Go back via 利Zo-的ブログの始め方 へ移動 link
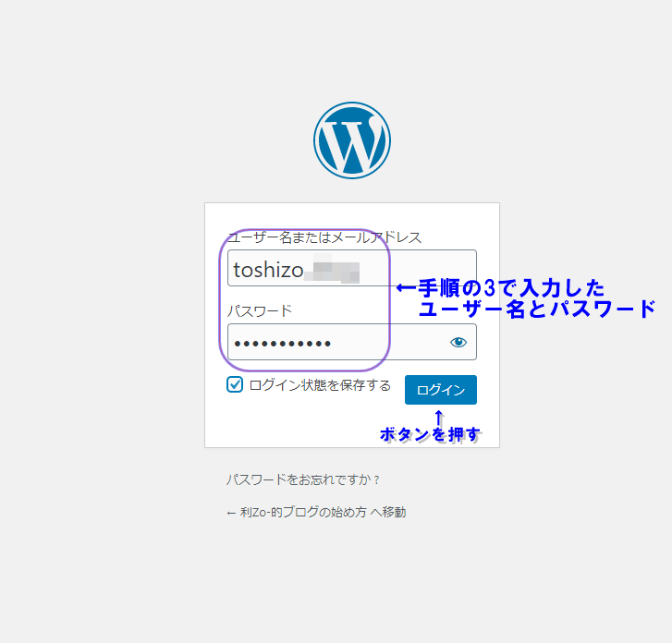Image resolution: width=672 pixels, height=643 pixels. click(x=316, y=512)
